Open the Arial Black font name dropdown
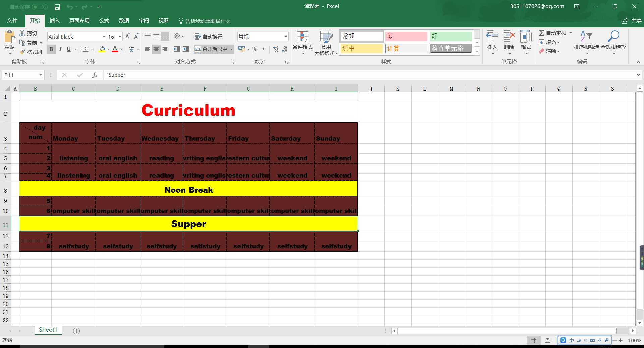644x348 pixels. point(104,37)
